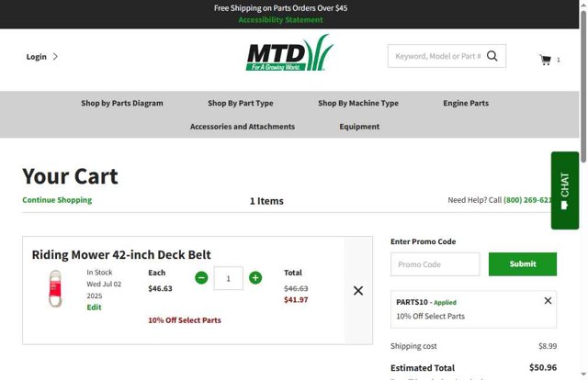Click the cart count number beside cart icon

point(559,60)
